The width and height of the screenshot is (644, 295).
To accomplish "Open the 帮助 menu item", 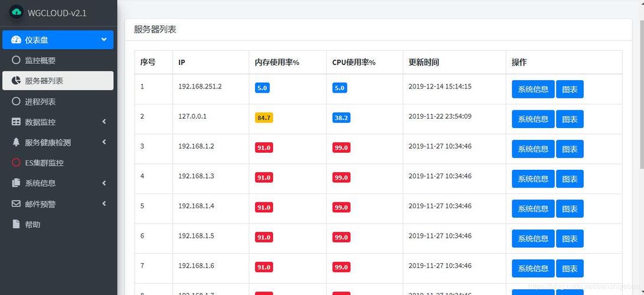I will point(58,224).
